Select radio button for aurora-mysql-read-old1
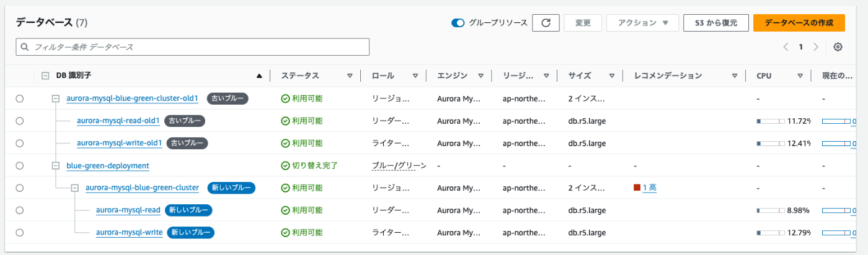 20,121
